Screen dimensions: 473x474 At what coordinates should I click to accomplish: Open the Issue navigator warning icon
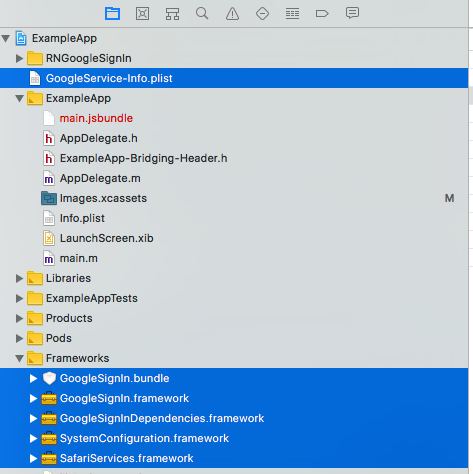(x=232, y=14)
